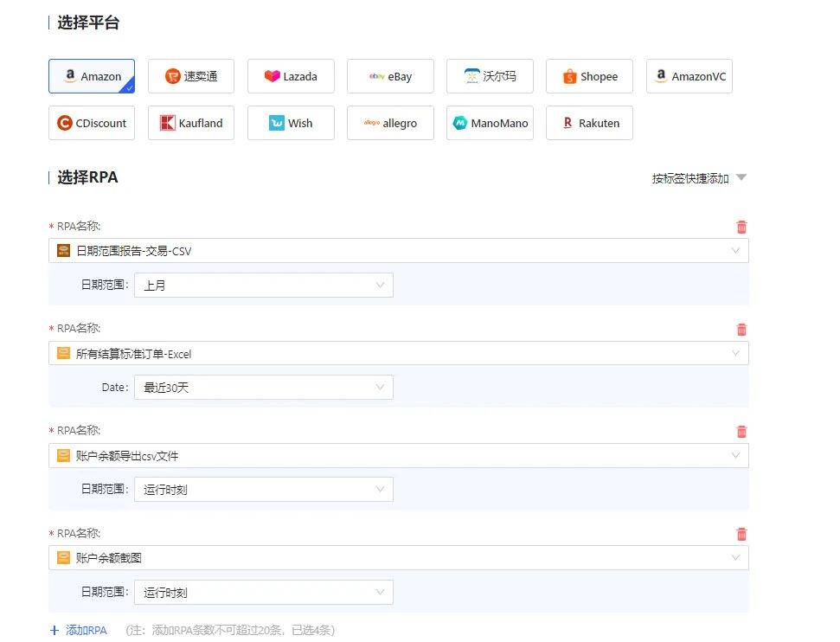Open the 上月 date range dropdown
Image resolution: width=840 pixels, height=642 pixels.
(x=264, y=286)
